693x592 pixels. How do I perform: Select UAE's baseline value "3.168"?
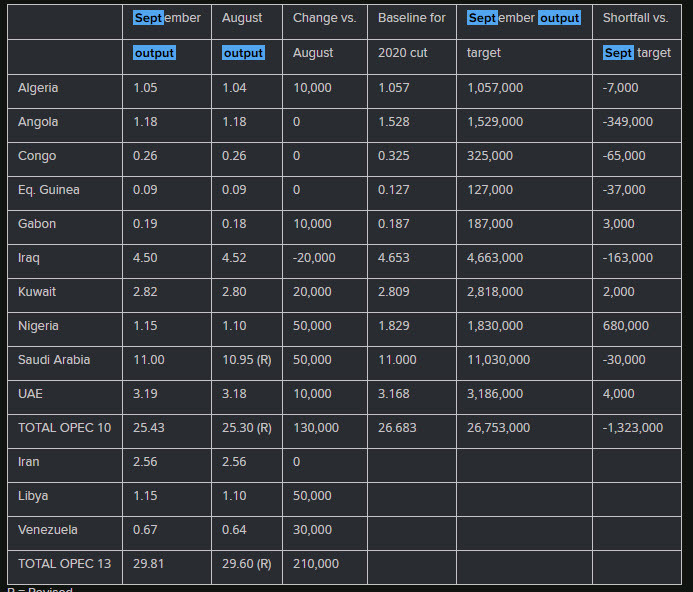pos(393,394)
